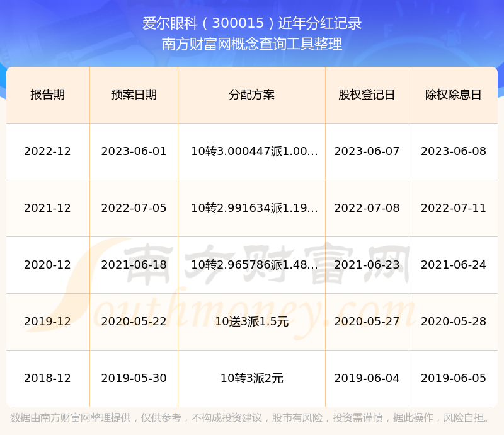504x435 pixels.
Task: Select record date 2022-07-08
Action: click(367, 208)
